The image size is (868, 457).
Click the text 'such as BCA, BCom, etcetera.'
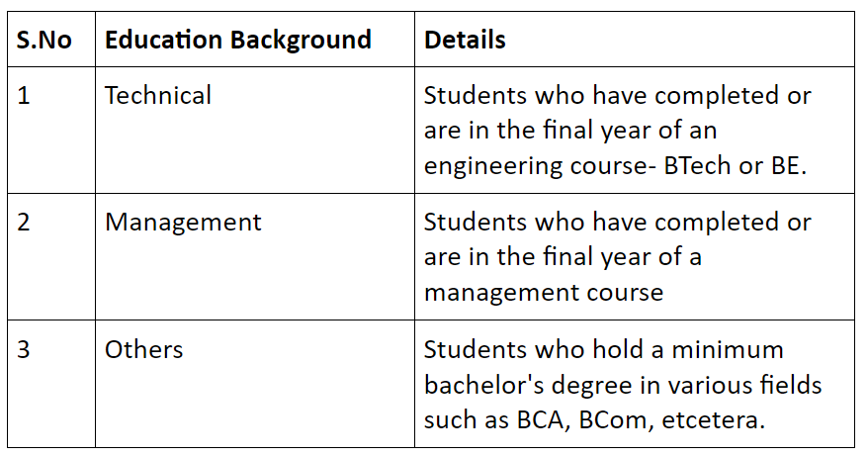coord(594,419)
